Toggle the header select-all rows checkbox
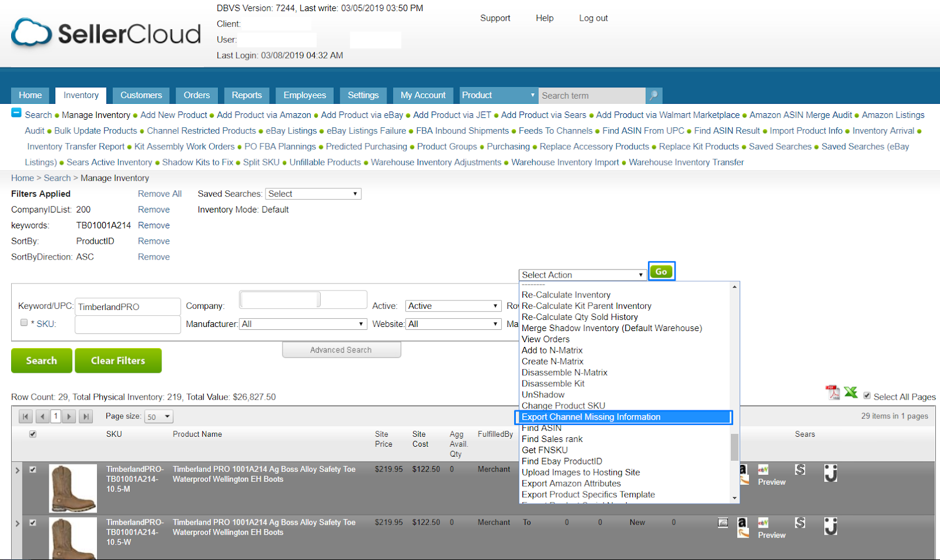This screenshot has height=560, width=940. pyautogui.click(x=33, y=434)
